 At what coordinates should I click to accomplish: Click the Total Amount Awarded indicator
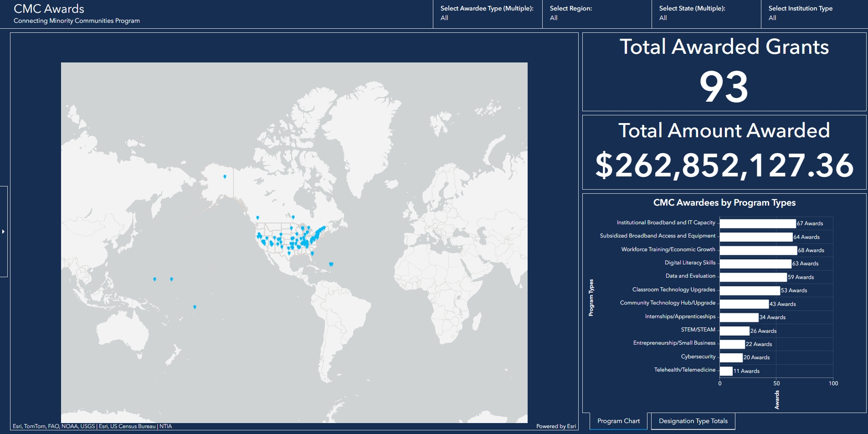724,153
